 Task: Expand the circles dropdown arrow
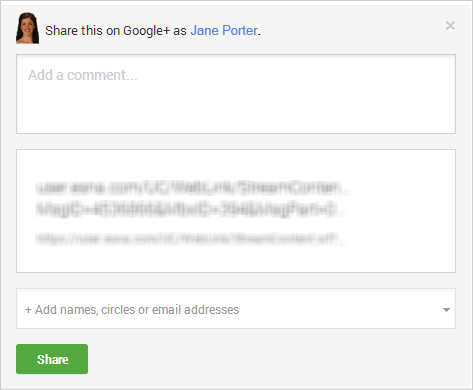pos(446,310)
